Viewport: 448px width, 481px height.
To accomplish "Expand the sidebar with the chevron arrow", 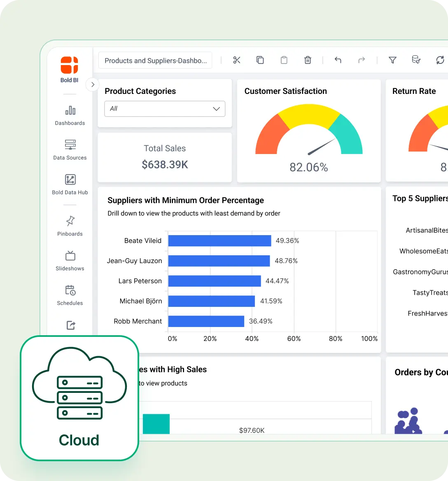I will coord(92,84).
